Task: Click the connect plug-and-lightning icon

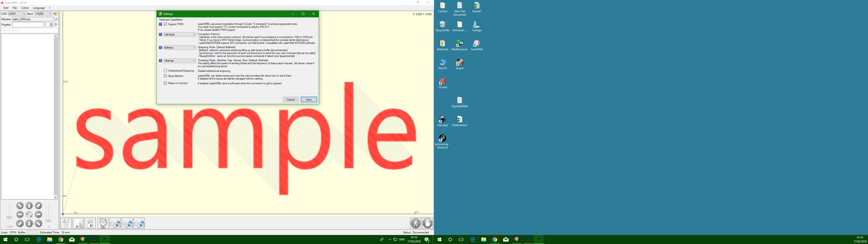Action: click(56, 14)
